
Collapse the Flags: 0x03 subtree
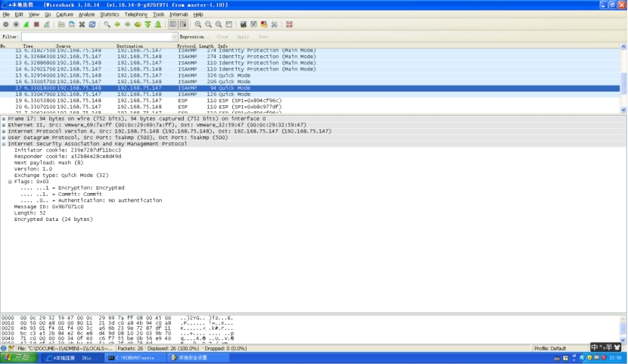click(x=10, y=182)
